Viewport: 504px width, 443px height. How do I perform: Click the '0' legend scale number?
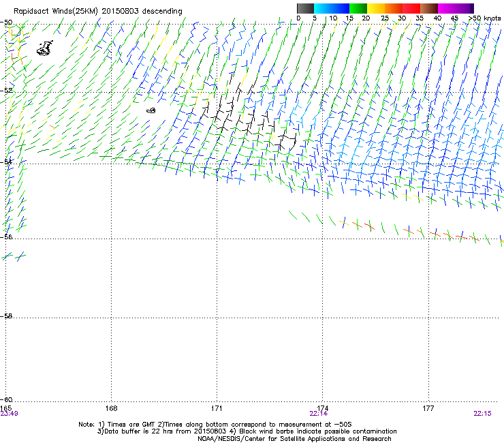coord(298,18)
